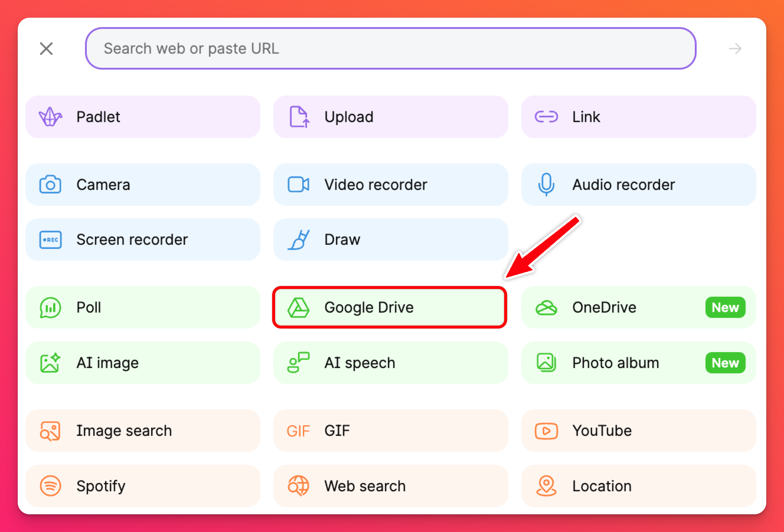784x532 pixels.
Task: Click the Screen recorder REC icon
Action: click(x=50, y=240)
